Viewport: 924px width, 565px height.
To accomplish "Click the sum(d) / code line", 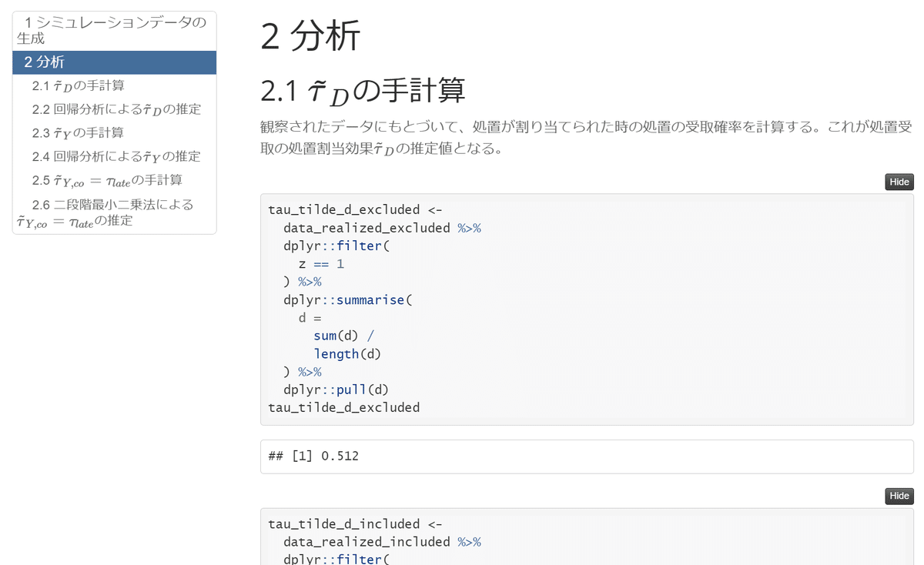I will pos(344,336).
